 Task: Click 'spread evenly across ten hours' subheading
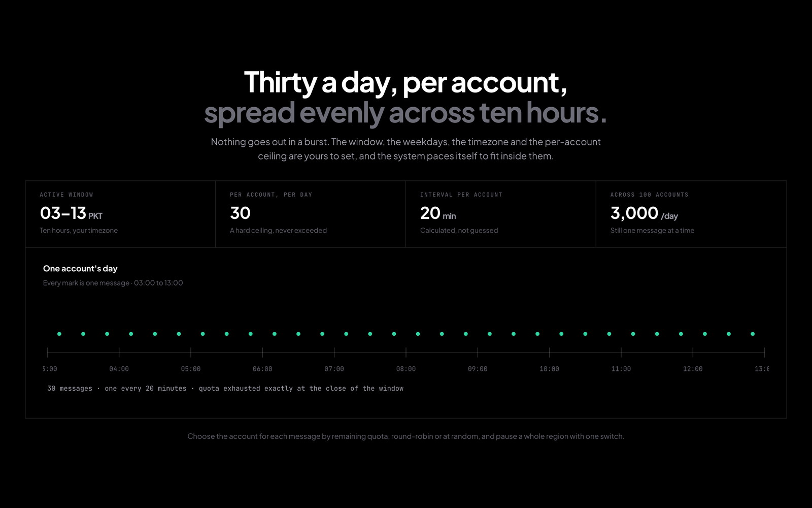pyautogui.click(x=405, y=113)
